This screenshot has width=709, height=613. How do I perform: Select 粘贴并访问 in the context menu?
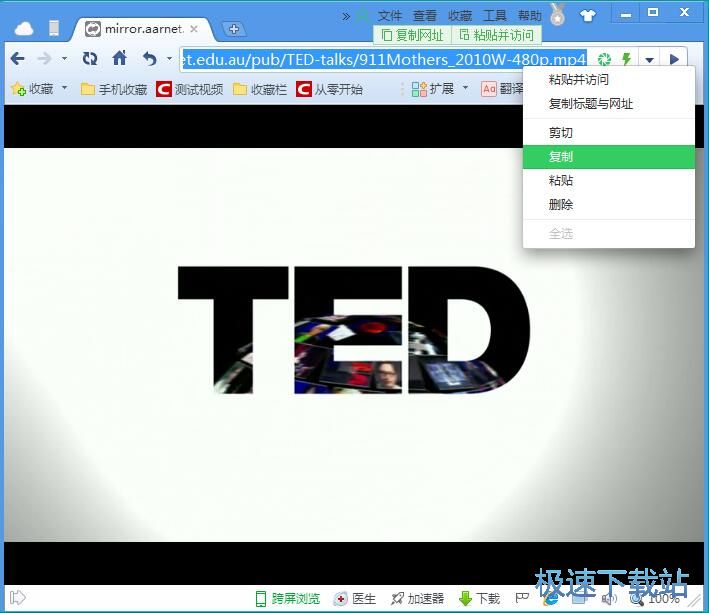point(609,80)
